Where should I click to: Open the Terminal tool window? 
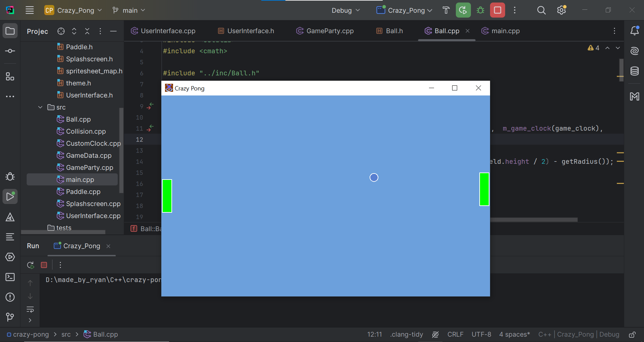(x=10, y=277)
